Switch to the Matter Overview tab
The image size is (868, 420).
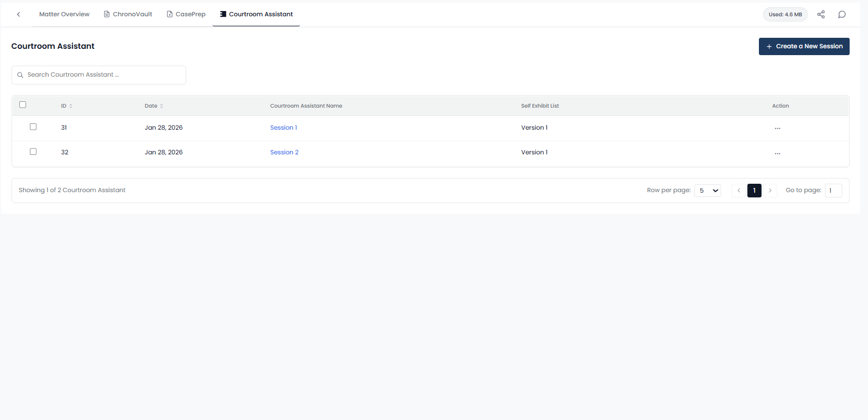click(64, 14)
